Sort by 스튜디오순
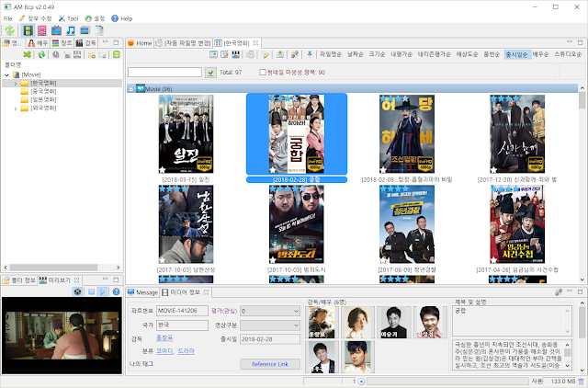Screen dimensions: 588x388 coord(568,55)
